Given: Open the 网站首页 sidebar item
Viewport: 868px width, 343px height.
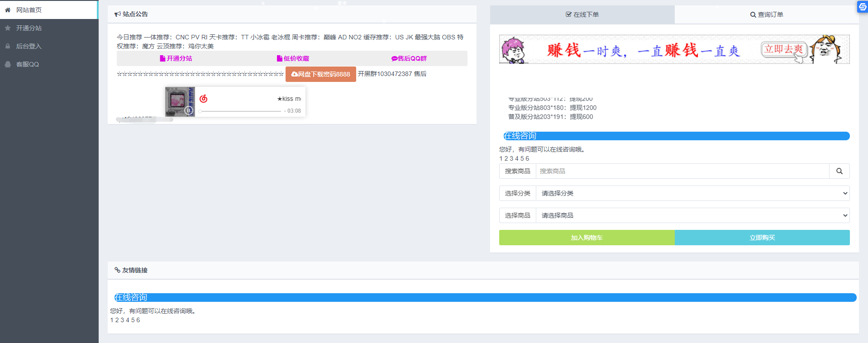Looking at the screenshot, I should click(x=48, y=10).
